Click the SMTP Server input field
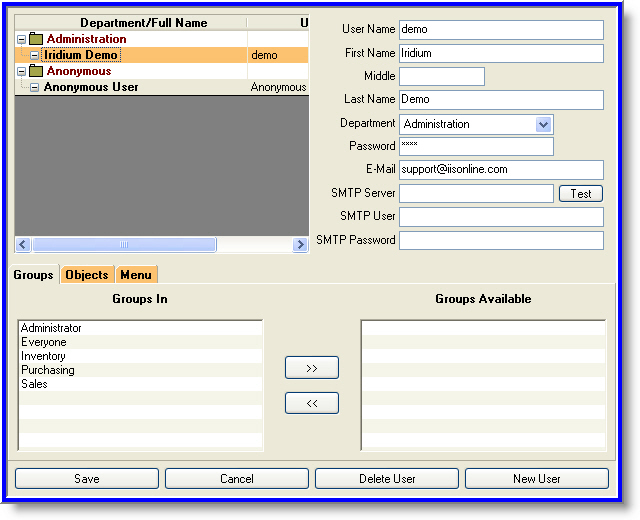Image resolution: width=640 pixels, height=520 pixels. 476,193
